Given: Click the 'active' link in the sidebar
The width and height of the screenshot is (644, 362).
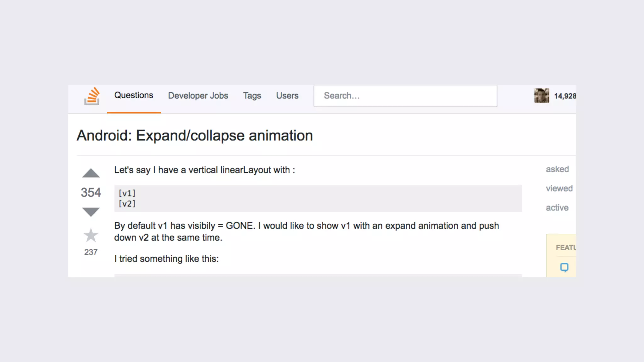Looking at the screenshot, I should point(557,208).
